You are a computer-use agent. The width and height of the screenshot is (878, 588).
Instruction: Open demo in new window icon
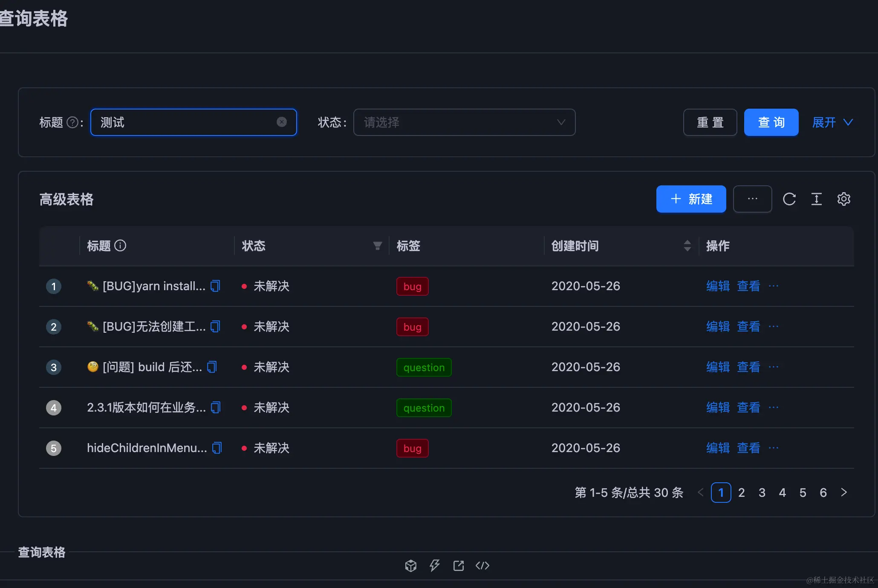pos(459,565)
